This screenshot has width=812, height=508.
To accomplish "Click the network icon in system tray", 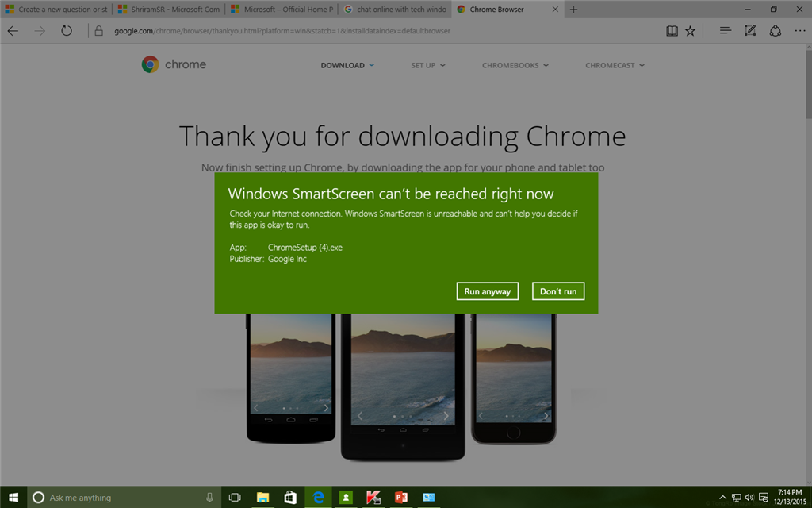I will pyautogui.click(x=737, y=498).
